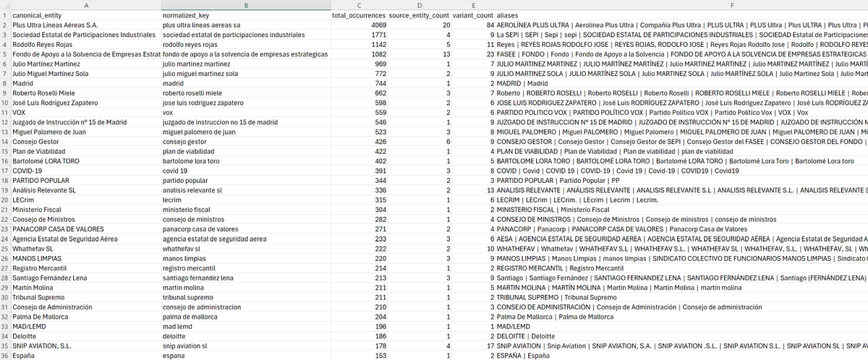Select cell Julio Miguel Martínez Sola

point(85,74)
